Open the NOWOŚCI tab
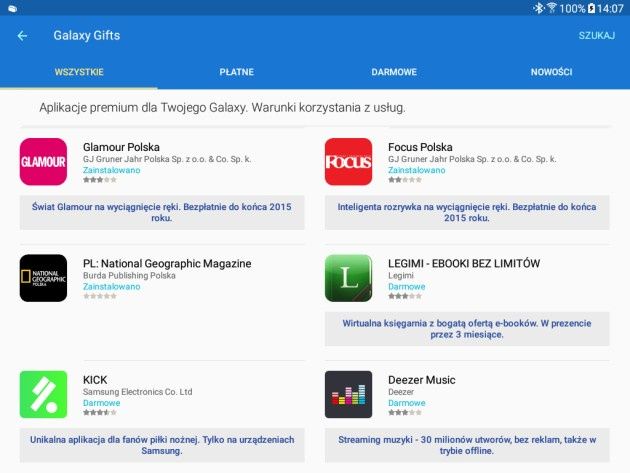630x473 pixels. point(551,72)
